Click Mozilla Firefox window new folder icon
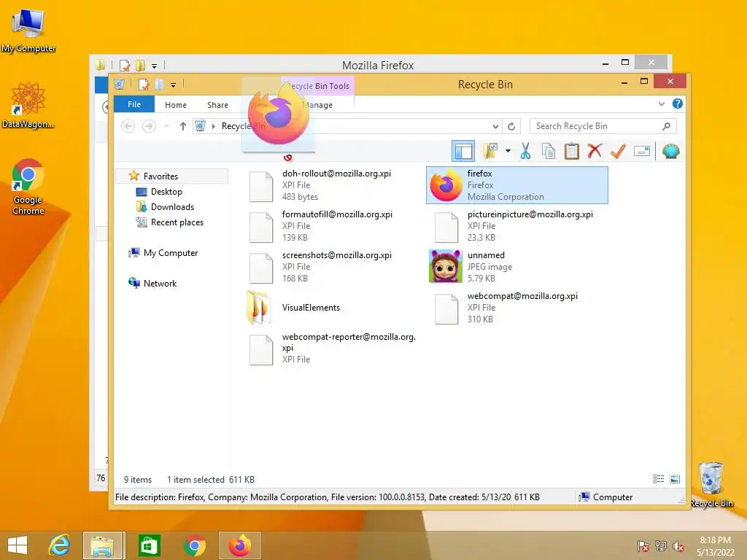Viewport: 747px width, 560px height. [x=140, y=65]
